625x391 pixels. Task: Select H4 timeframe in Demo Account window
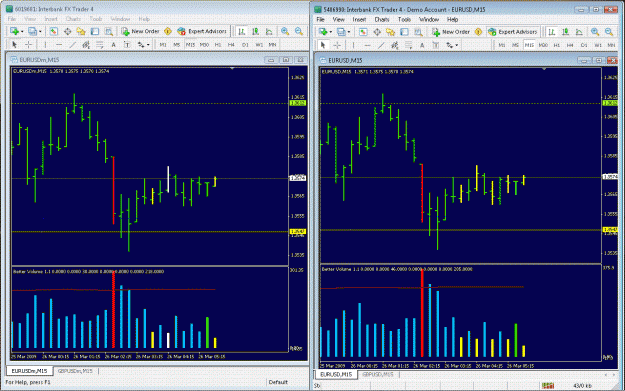pos(570,45)
